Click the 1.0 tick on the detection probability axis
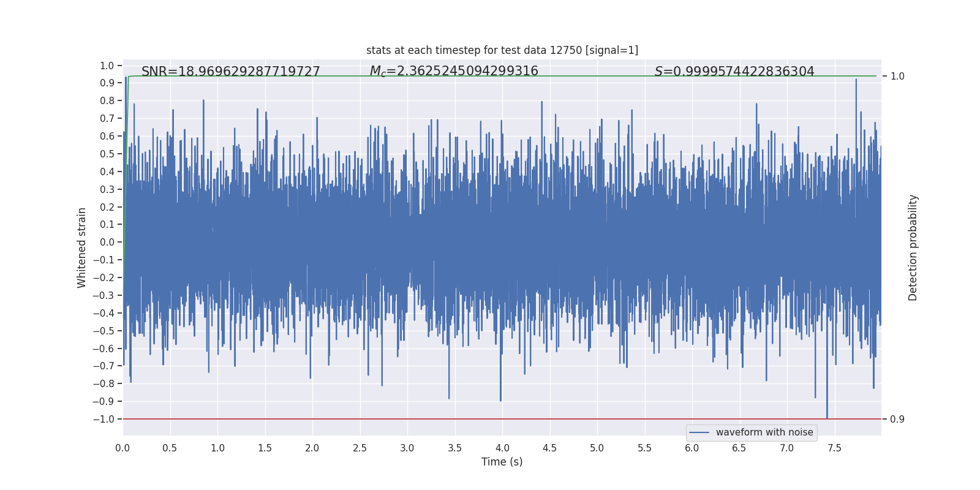 pos(897,77)
